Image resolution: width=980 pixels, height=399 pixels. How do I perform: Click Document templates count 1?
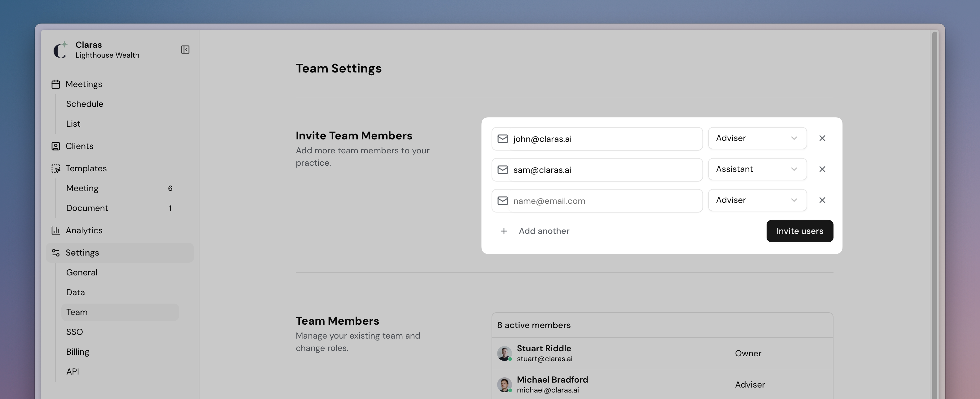[x=170, y=208]
